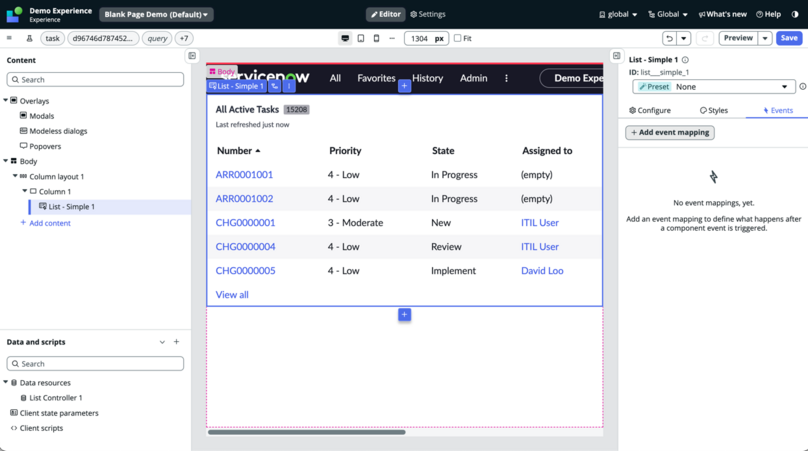
Task: Collapse the left Content panel icon
Action: (192, 56)
